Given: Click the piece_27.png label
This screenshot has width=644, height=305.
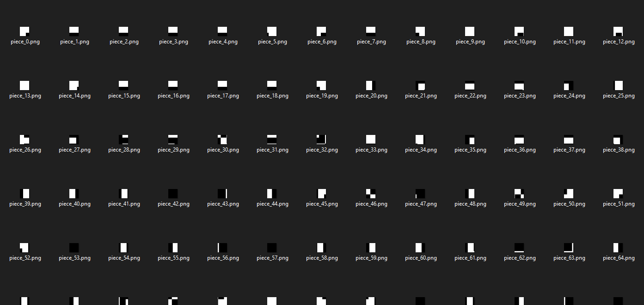Looking at the screenshot, I should 74,150.
